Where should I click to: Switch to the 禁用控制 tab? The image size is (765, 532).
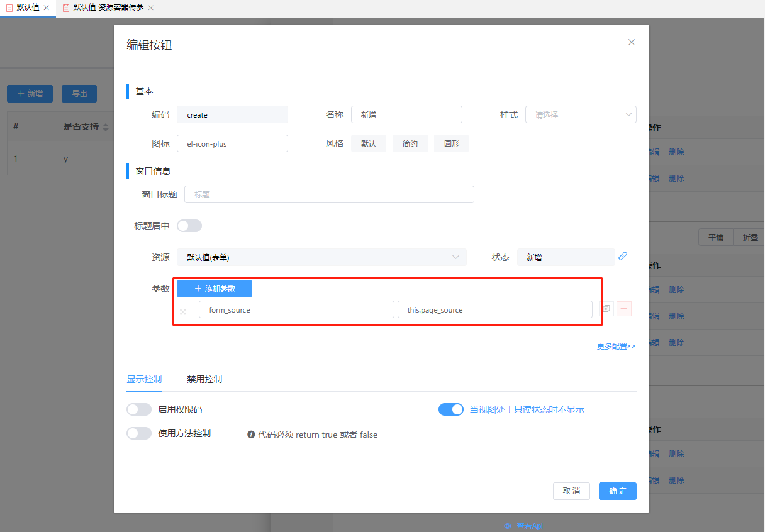click(204, 379)
